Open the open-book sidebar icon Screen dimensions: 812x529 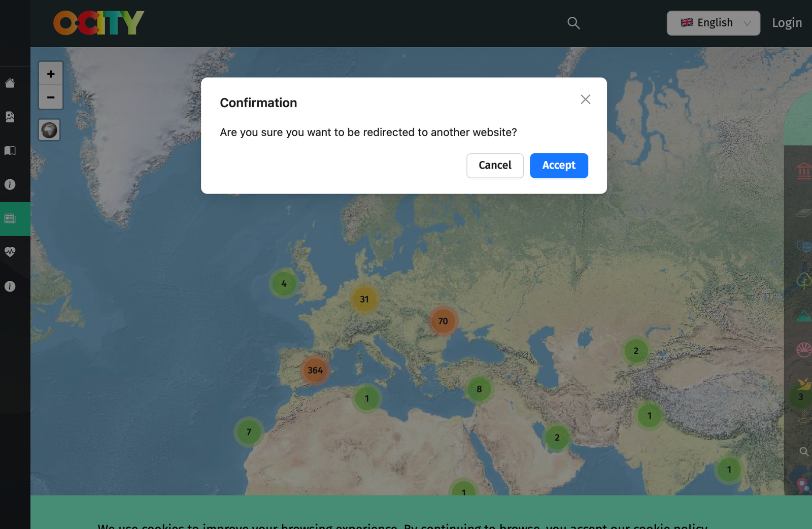[x=10, y=151]
